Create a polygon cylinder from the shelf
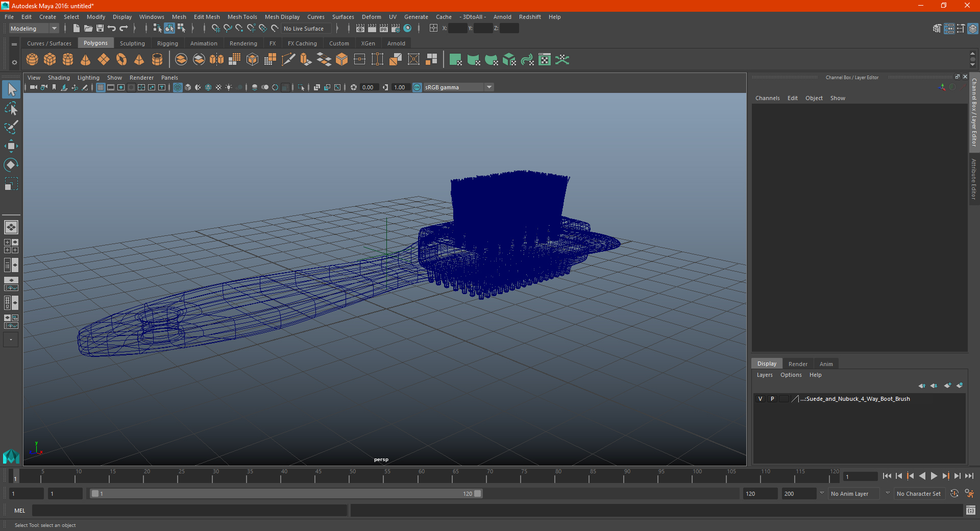Image resolution: width=980 pixels, height=531 pixels. [68, 60]
